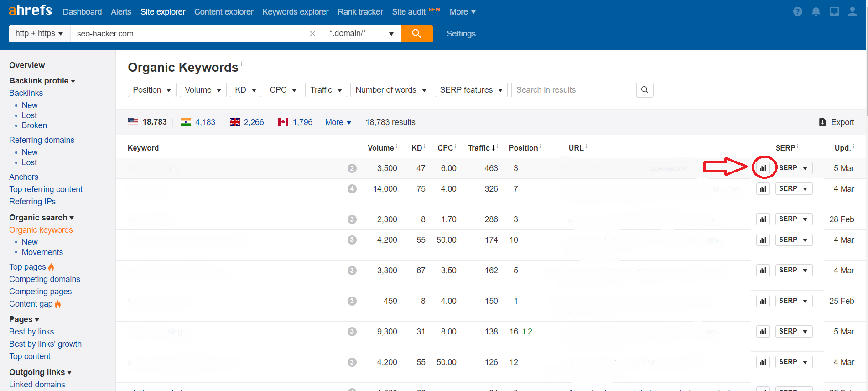Click the magnifier in Search in results
Image resolution: width=868 pixels, height=391 pixels.
coord(645,90)
